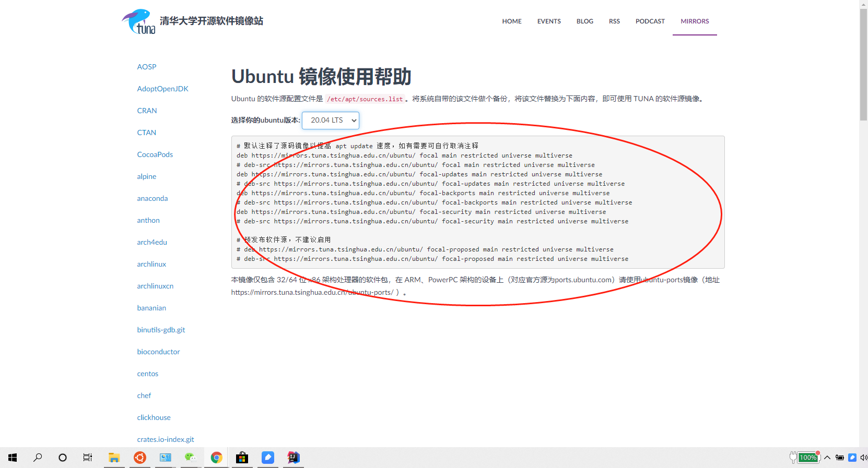Open EVENTS navigation item

pyautogui.click(x=549, y=21)
